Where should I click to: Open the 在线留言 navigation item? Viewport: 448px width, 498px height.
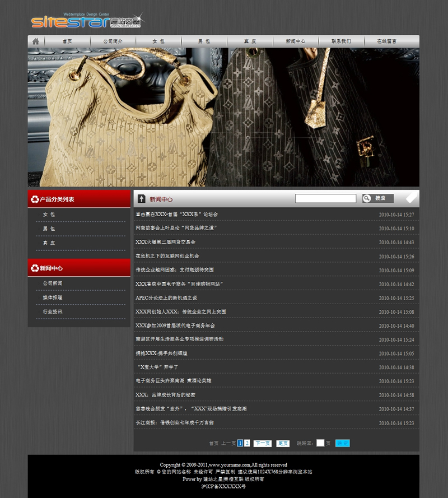[x=386, y=41]
